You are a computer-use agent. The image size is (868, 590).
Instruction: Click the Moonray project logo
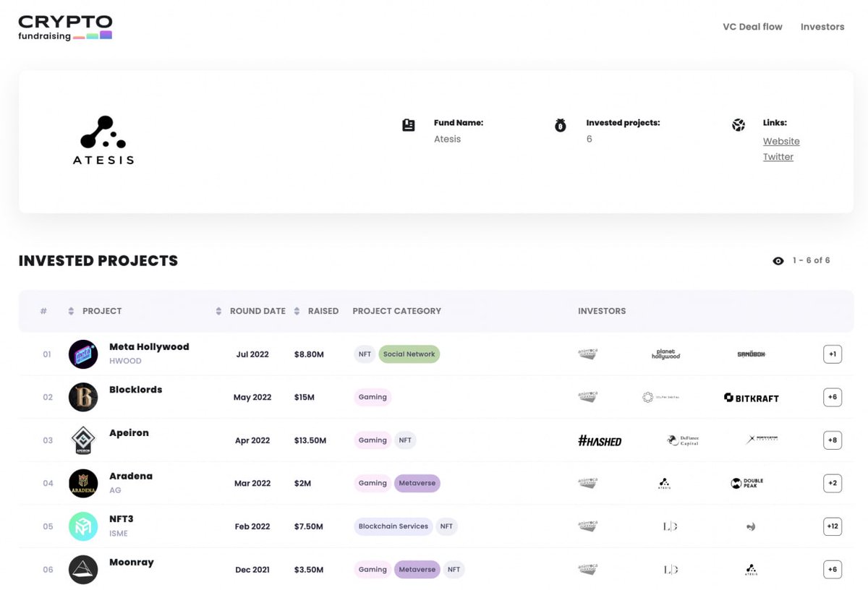click(83, 569)
